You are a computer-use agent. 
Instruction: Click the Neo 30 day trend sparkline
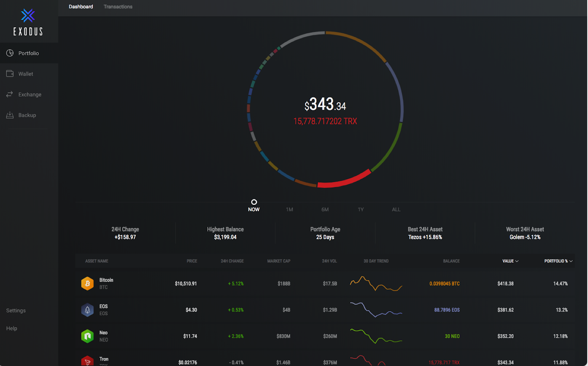click(376, 336)
